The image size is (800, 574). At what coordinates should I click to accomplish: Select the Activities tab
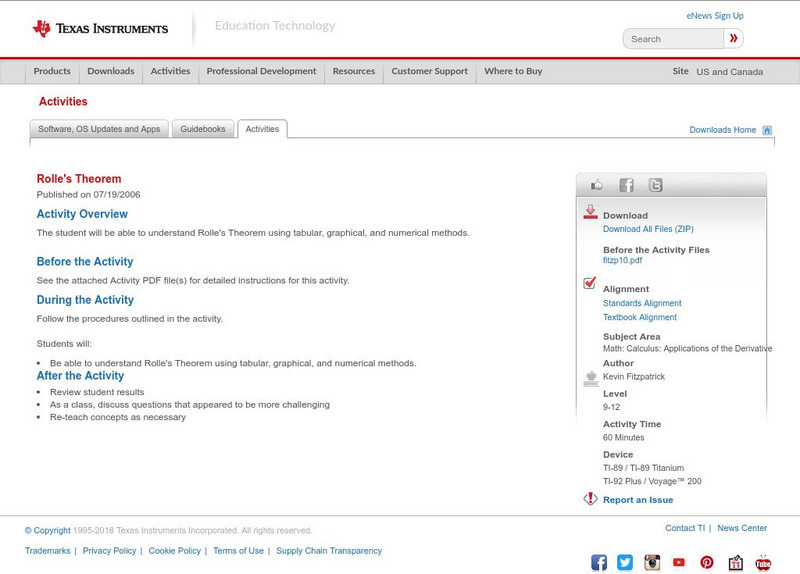[262, 129]
